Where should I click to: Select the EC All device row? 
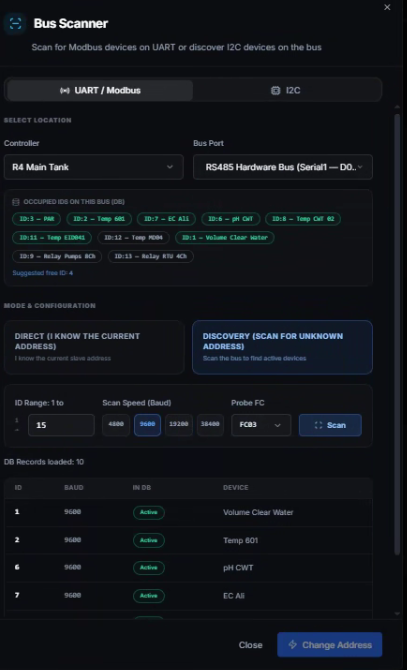[x=188, y=596]
